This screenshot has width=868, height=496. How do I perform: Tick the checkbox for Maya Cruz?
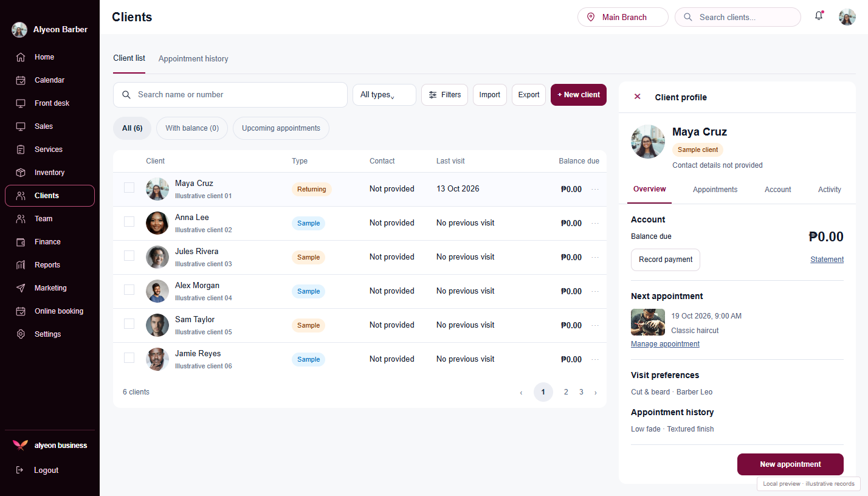129,188
